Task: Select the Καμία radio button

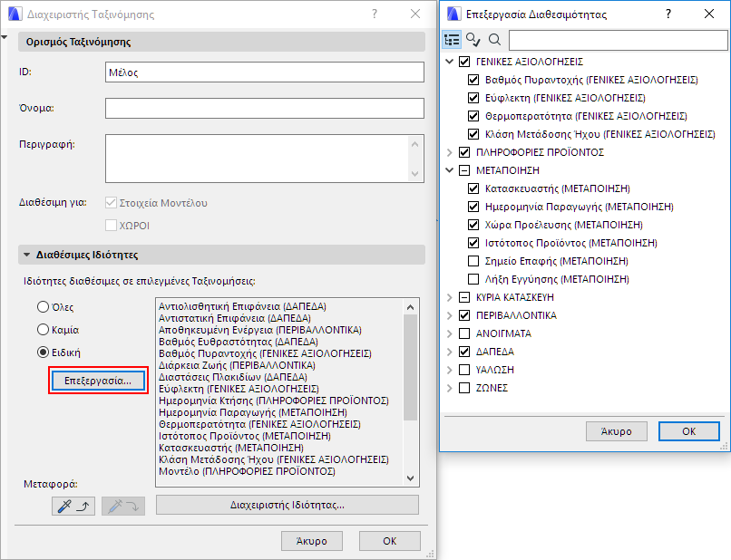Action: pos(43,330)
